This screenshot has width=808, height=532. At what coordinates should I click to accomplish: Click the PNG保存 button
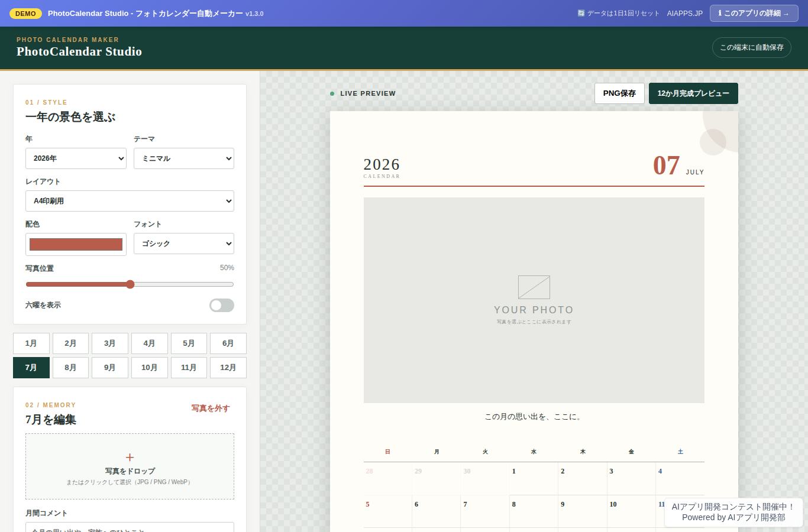pyautogui.click(x=619, y=93)
